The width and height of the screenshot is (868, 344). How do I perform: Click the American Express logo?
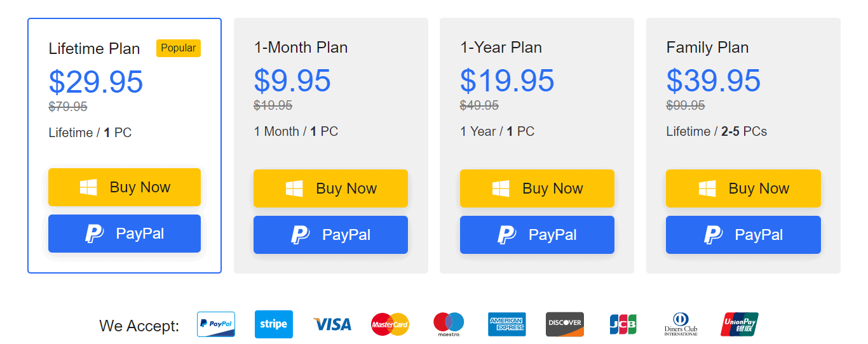507,324
